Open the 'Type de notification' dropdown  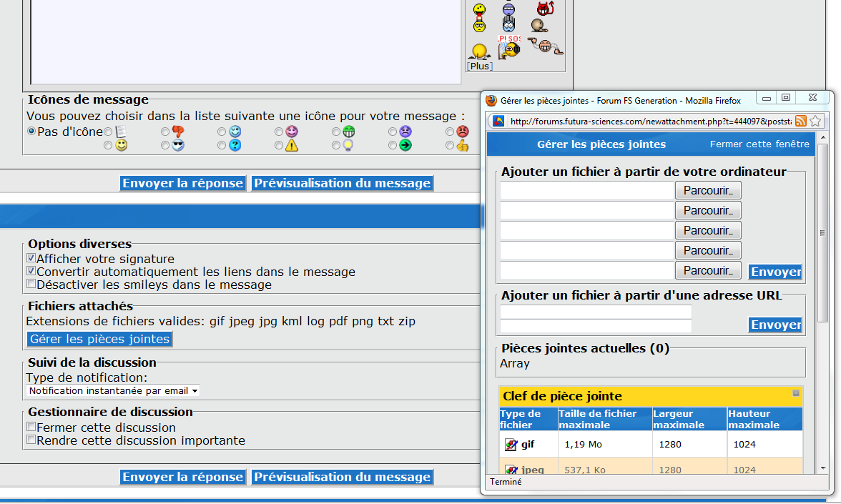113,391
